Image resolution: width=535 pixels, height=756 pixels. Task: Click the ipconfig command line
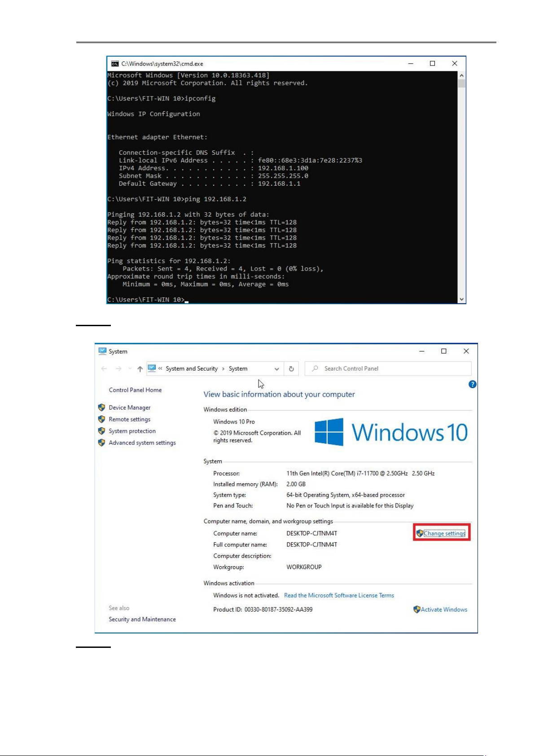[162, 98]
